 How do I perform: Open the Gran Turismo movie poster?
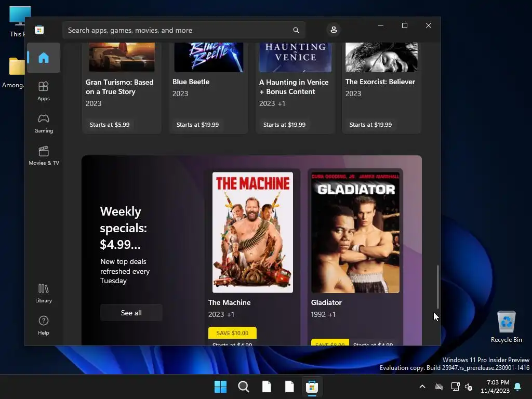pos(122,57)
